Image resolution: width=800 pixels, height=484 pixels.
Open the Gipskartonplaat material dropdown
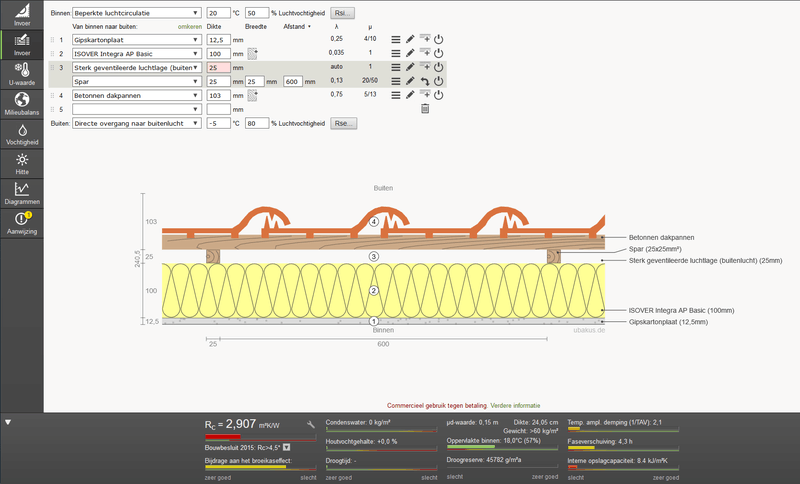click(x=137, y=39)
